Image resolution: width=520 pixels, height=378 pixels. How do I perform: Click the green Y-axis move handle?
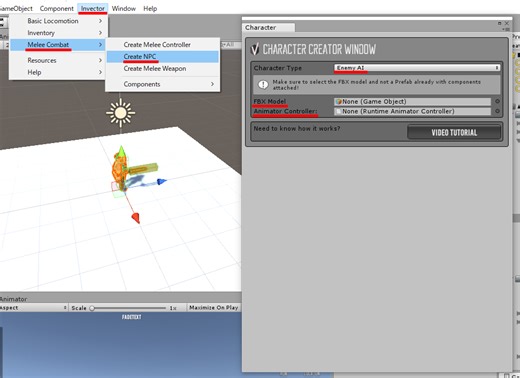[122, 151]
